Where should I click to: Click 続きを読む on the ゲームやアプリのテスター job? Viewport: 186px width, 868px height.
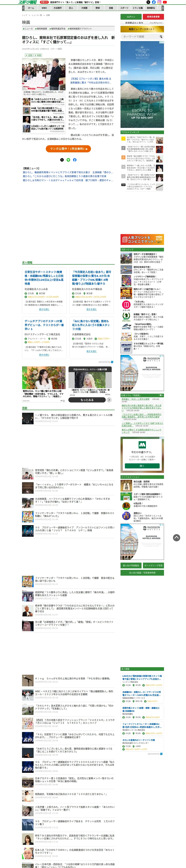pos(44,355)
